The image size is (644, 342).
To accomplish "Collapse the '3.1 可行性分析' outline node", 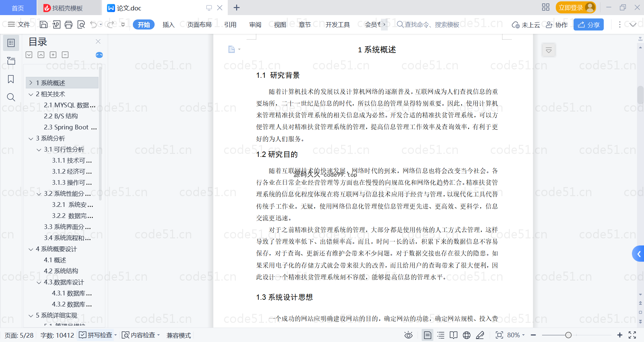I will click(39, 150).
